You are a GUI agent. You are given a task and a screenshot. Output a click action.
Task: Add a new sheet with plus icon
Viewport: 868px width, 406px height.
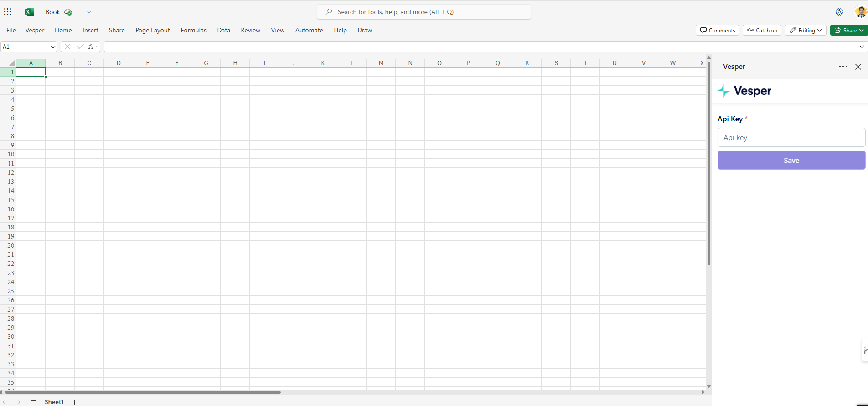pos(75,402)
